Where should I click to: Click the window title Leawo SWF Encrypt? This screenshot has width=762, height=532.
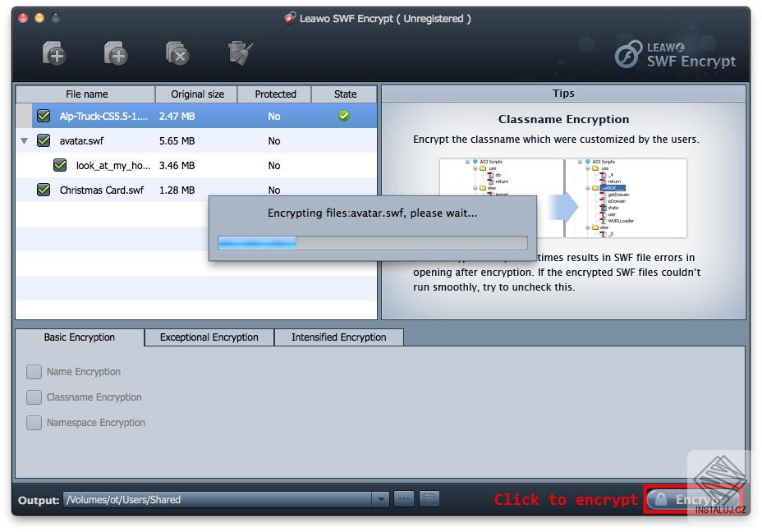coord(384,18)
